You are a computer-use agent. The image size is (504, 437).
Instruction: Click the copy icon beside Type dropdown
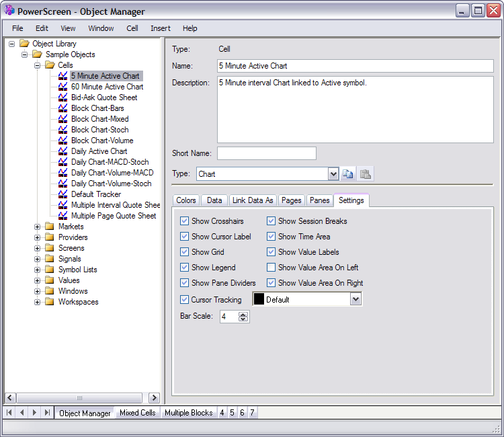[348, 174]
